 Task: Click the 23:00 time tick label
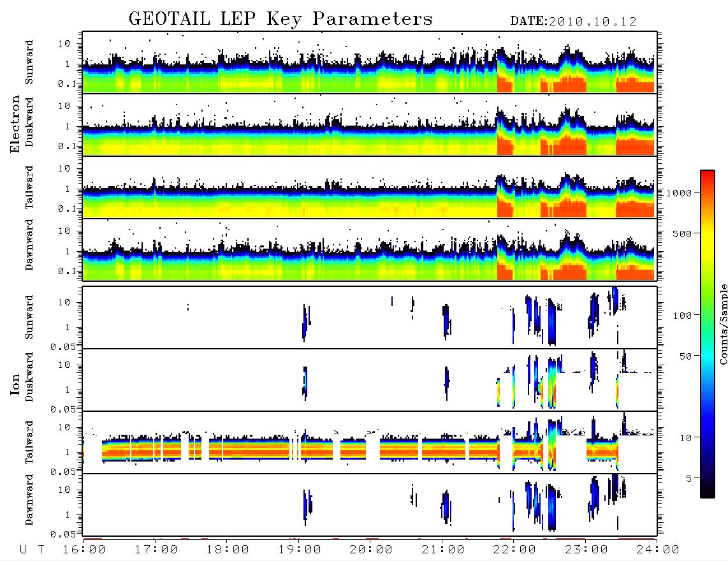[x=586, y=550]
